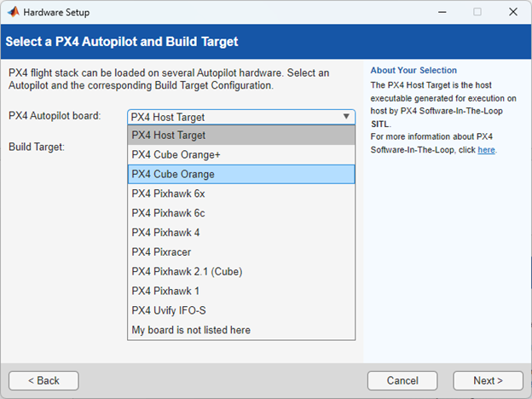Select PX4 Pixracer from dropdown list
This screenshot has width=532, height=399.
[x=240, y=252]
